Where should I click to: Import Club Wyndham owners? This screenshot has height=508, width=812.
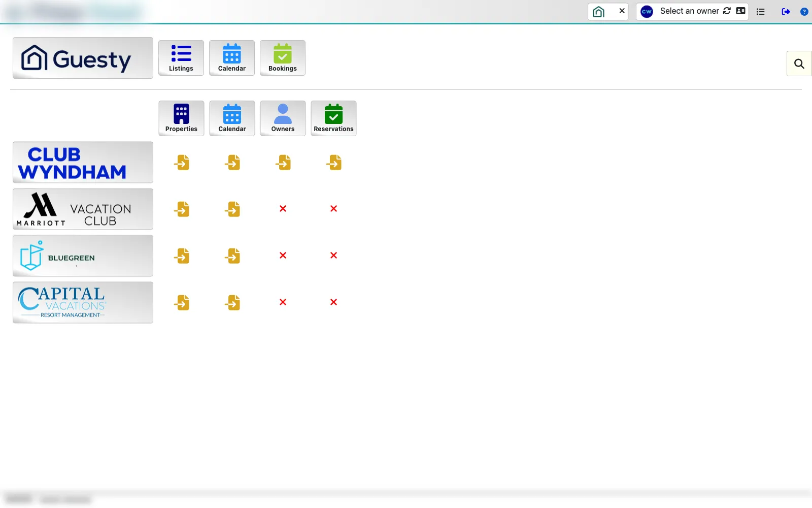click(283, 163)
